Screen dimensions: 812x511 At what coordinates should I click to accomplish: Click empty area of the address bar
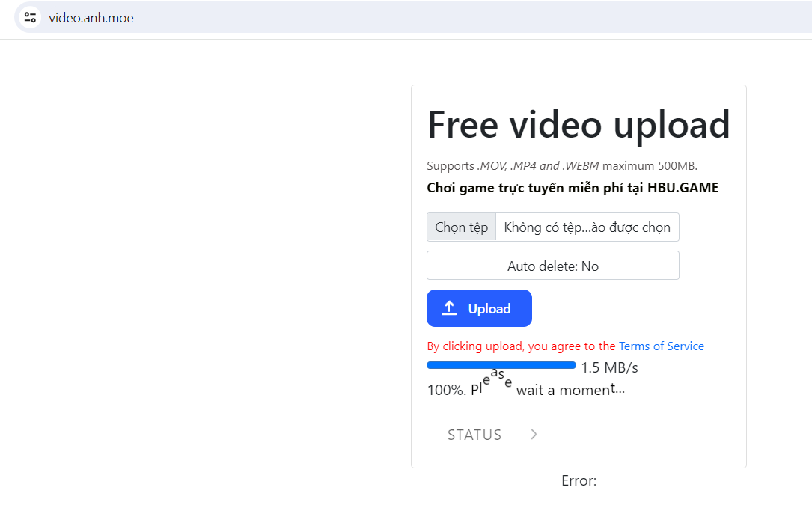pyautogui.click(x=449, y=18)
